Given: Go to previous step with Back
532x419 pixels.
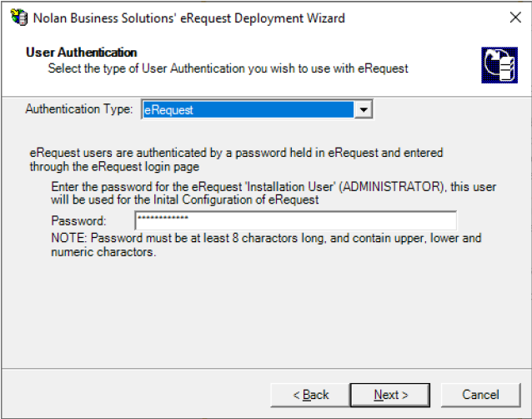Looking at the screenshot, I should (311, 394).
